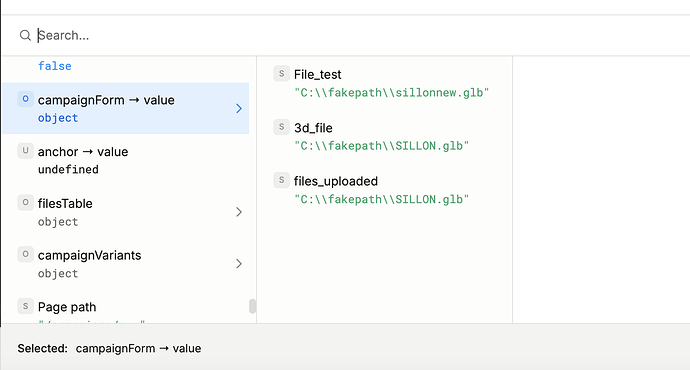Click the magnifier search icon

point(25,35)
